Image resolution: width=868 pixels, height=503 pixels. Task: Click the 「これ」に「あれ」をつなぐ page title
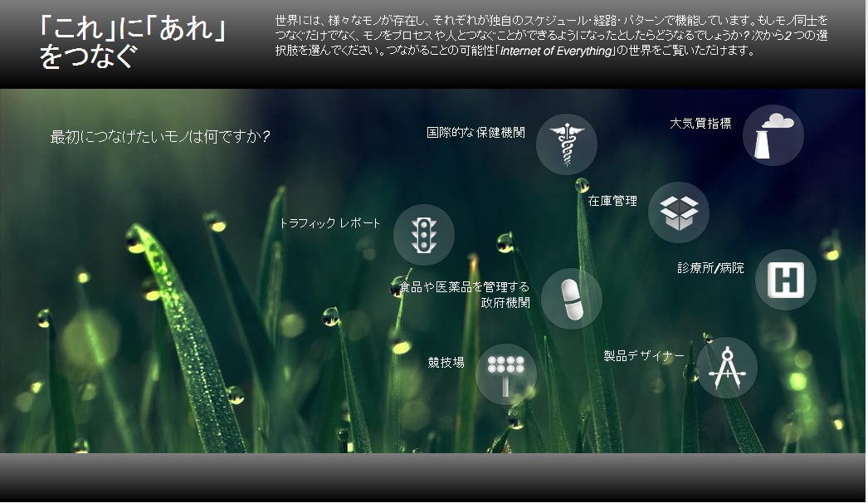(134, 42)
